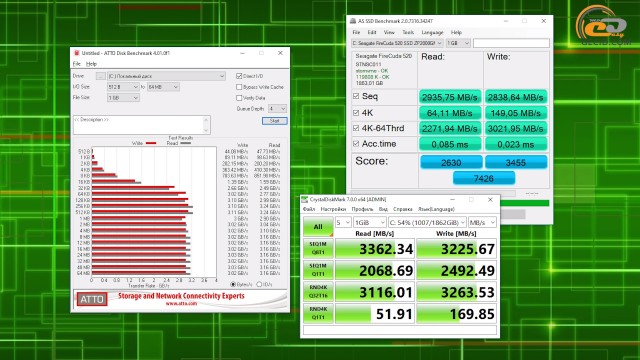The width and height of the screenshot is (640, 360).
Task: Open the 1GiB test size dropdown
Action: coord(369,222)
